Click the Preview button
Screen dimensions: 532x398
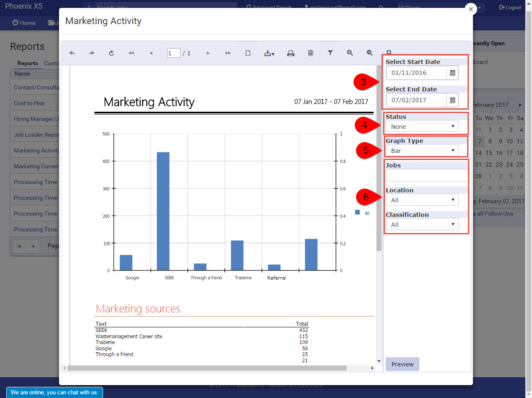[402, 364]
